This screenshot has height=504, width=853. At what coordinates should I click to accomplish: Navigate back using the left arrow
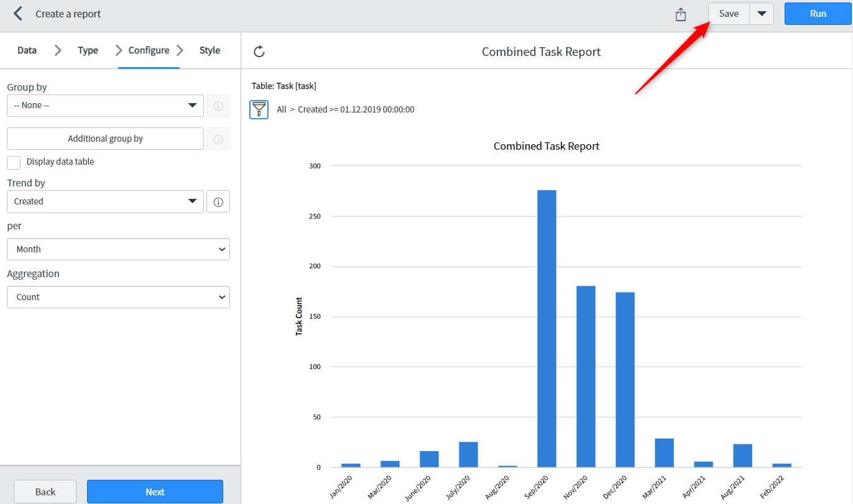17,13
